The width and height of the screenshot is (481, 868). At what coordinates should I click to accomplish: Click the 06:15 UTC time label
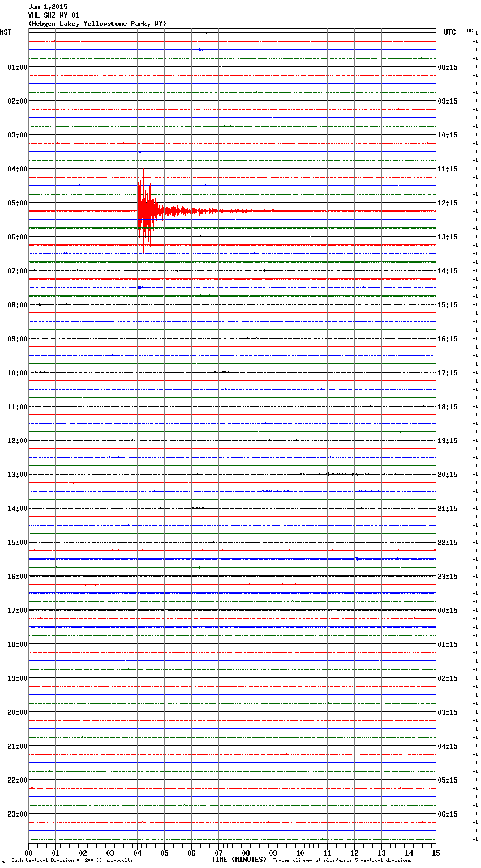[x=448, y=814]
